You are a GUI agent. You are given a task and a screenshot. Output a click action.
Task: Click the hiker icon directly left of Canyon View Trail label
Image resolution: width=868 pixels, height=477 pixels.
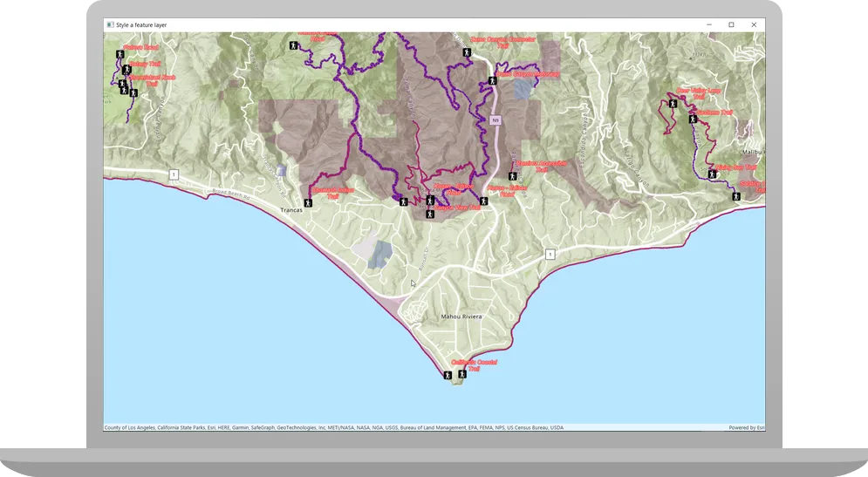pyautogui.click(x=430, y=214)
